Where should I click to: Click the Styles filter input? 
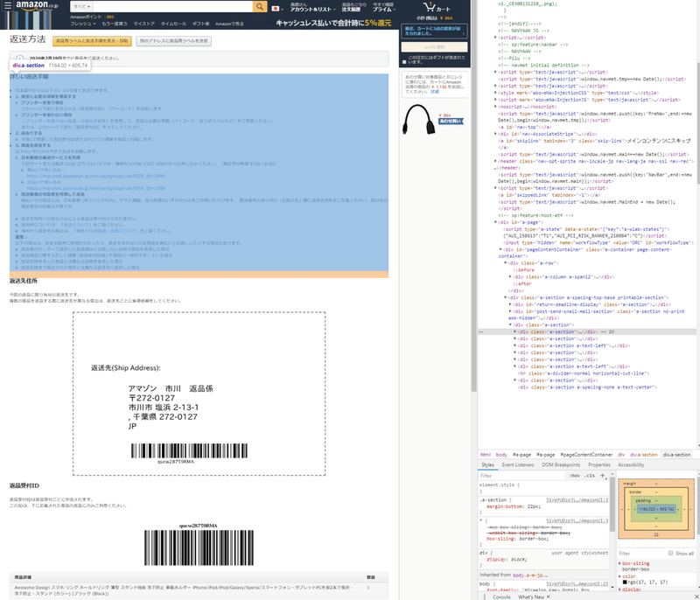click(522, 476)
